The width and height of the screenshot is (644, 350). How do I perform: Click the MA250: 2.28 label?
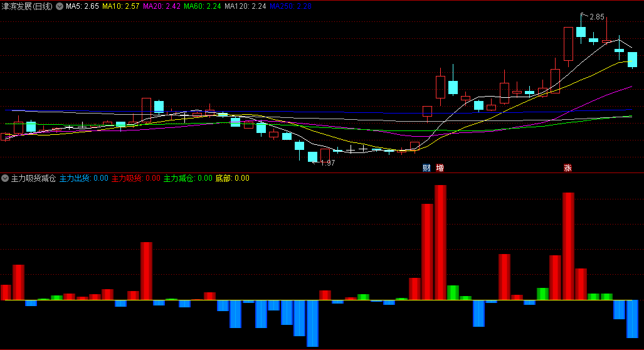click(x=290, y=6)
